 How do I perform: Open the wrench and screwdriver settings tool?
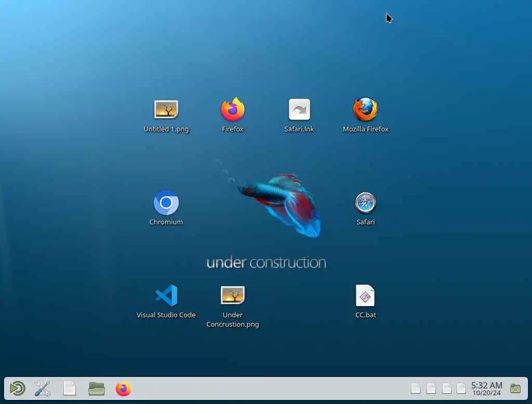pyautogui.click(x=43, y=388)
